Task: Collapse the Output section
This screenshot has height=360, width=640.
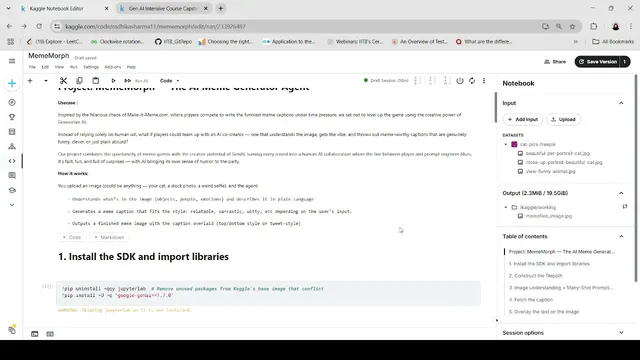Action: [621, 193]
